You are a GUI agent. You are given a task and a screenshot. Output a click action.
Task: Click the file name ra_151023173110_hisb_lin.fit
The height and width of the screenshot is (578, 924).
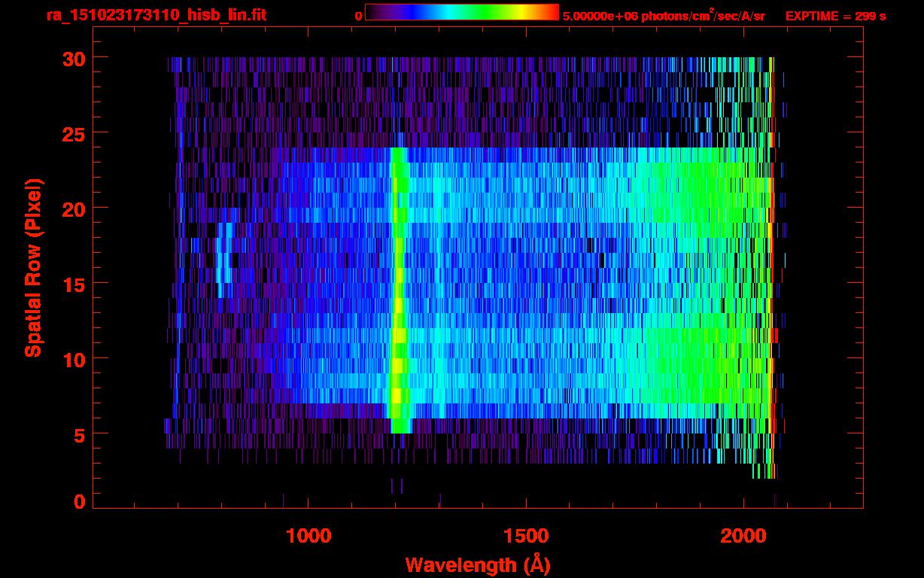156,15
